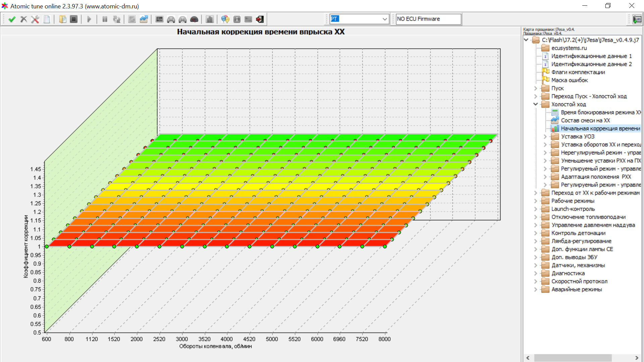Select Скоростной протокол folder

click(x=579, y=281)
